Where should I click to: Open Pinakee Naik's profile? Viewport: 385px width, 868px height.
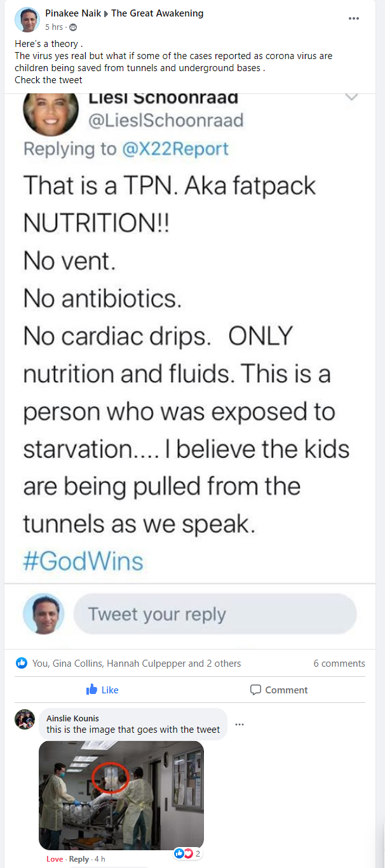[71, 13]
